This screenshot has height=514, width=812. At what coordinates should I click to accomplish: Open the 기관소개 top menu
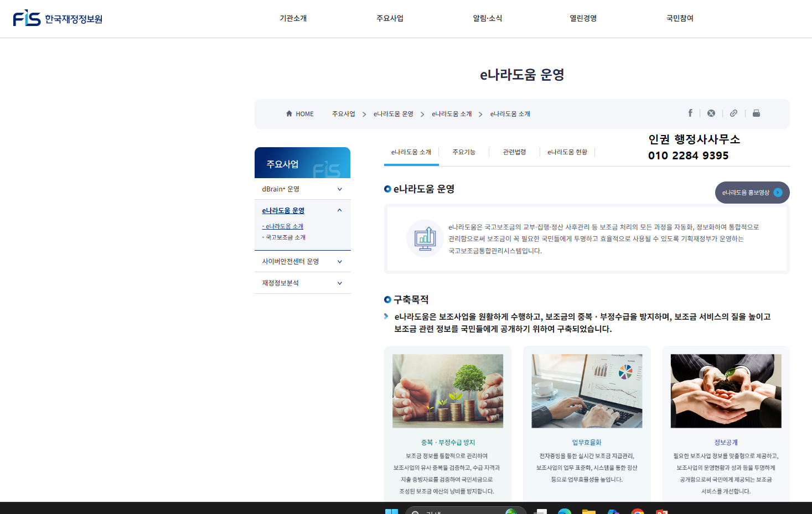coord(293,18)
